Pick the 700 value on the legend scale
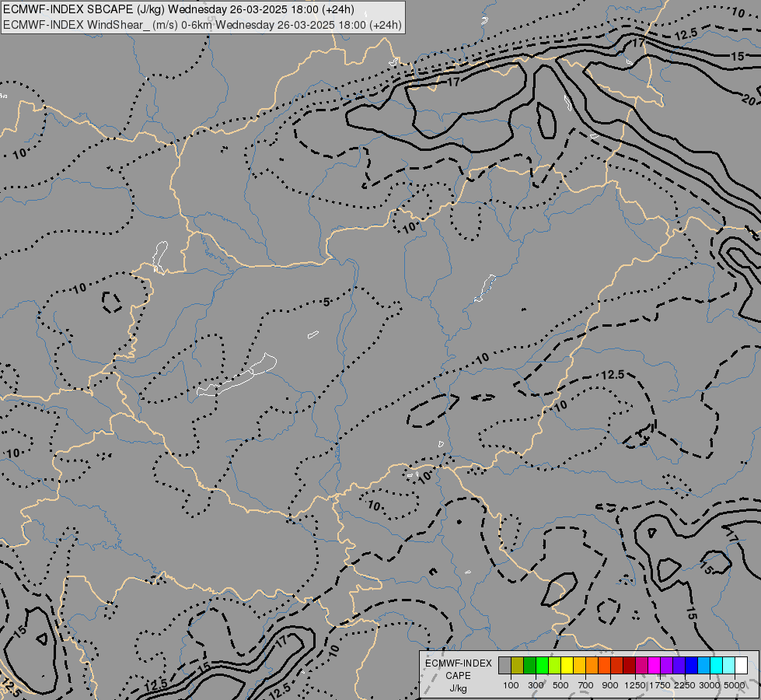This screenshot has height=700, width=761. click(x=586, y=685)
